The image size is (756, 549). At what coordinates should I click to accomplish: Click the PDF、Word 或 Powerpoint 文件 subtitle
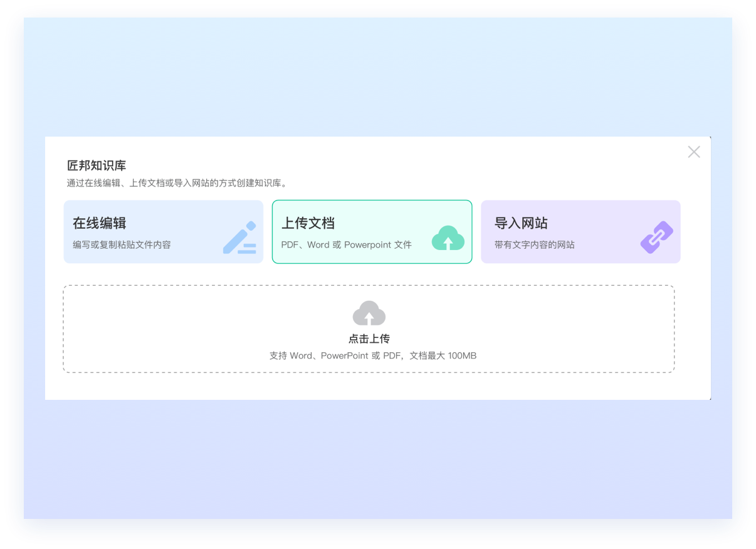(346, 245)
